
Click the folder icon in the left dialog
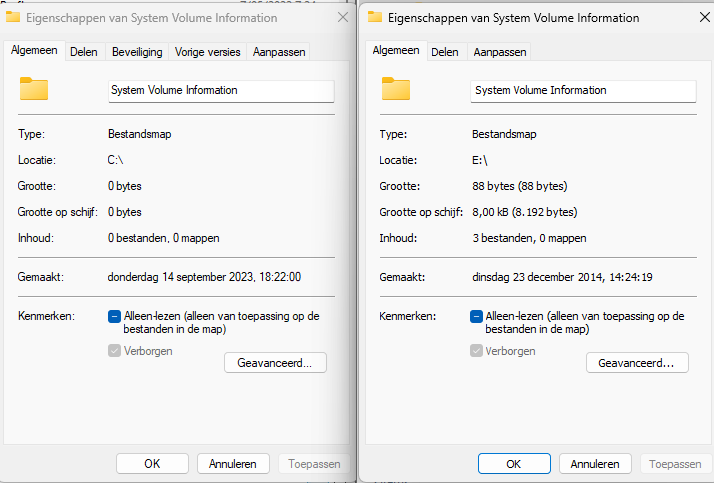click(34, 90)
